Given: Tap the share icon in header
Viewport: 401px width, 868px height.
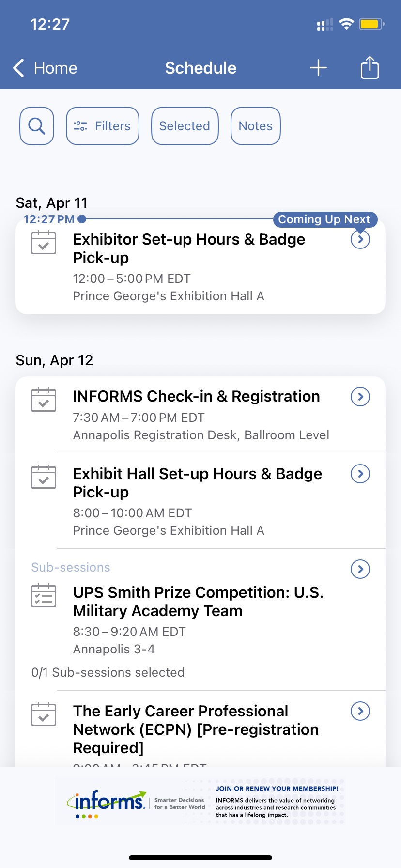Looking at the screenshot, I should pyautogui.click(x=370, y=67).
